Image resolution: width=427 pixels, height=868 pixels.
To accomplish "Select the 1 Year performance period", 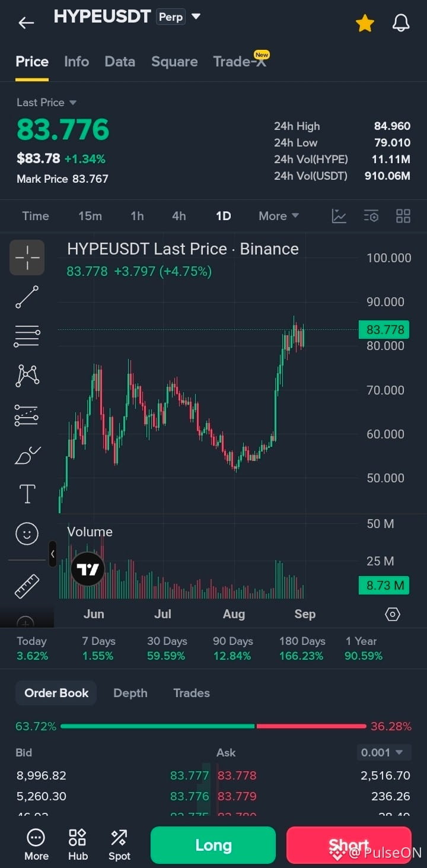I will click(363, 648).
